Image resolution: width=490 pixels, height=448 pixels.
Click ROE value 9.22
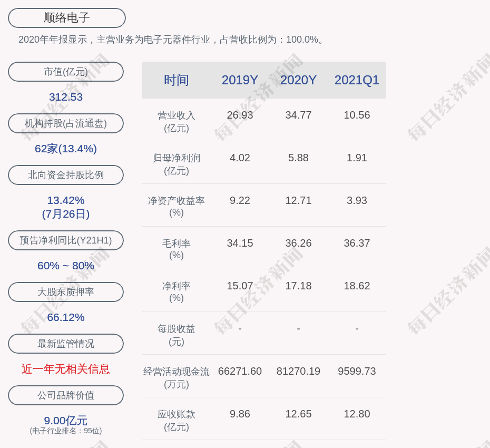tap(240, 200)
